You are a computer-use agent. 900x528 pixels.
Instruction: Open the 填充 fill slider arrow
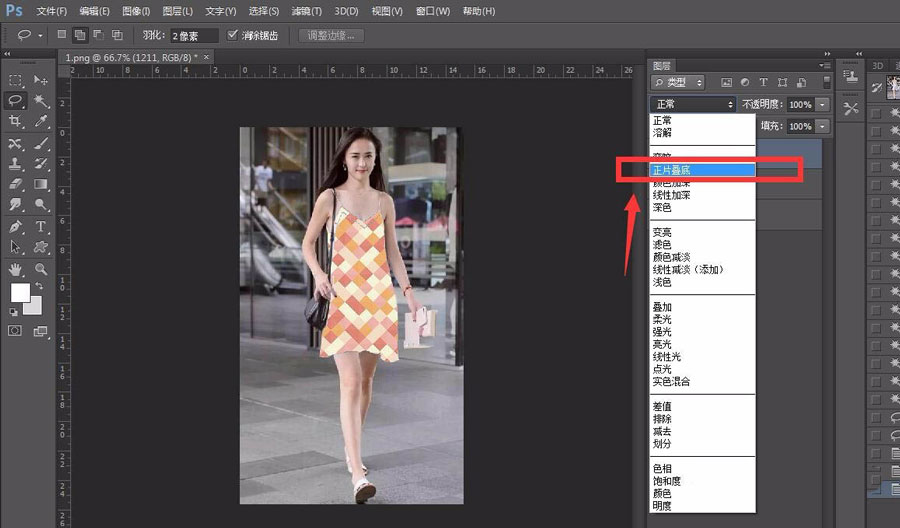coord(823,126)
